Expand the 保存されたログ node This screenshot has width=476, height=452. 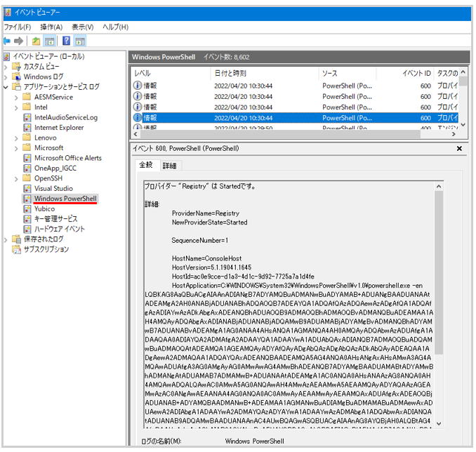pos(6,240)
